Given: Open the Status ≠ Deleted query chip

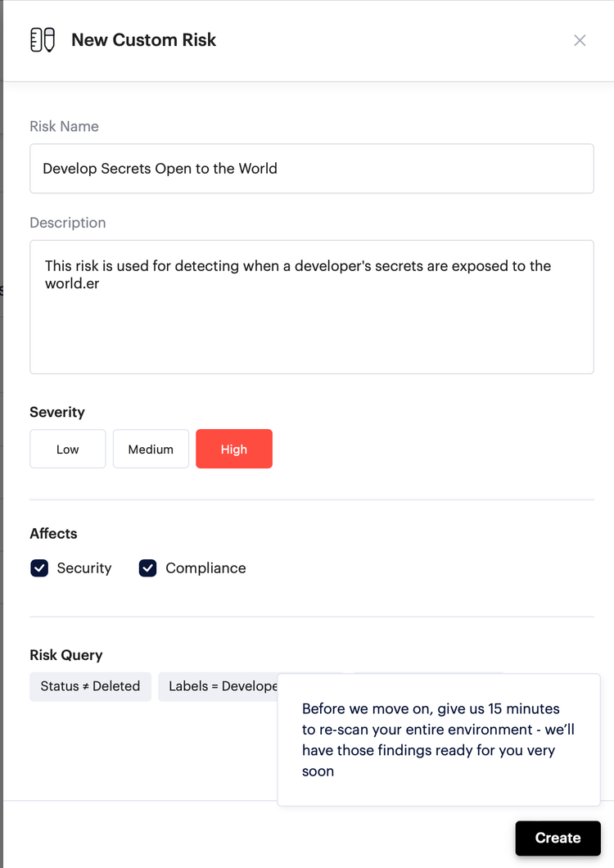Looking at the screenshot, I should click(x=90, y=686).
